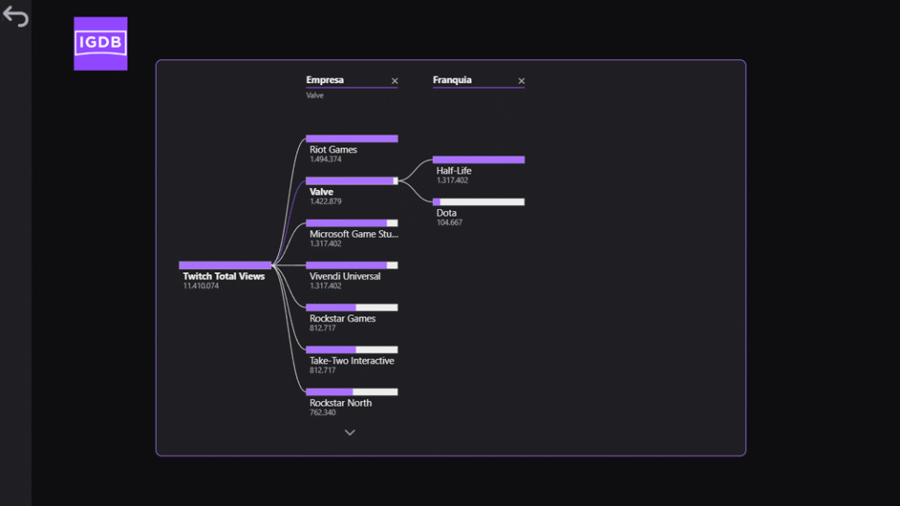Select the Riot Games node
This screenshot has height=506, width=900.
click(x=333, y=150)
